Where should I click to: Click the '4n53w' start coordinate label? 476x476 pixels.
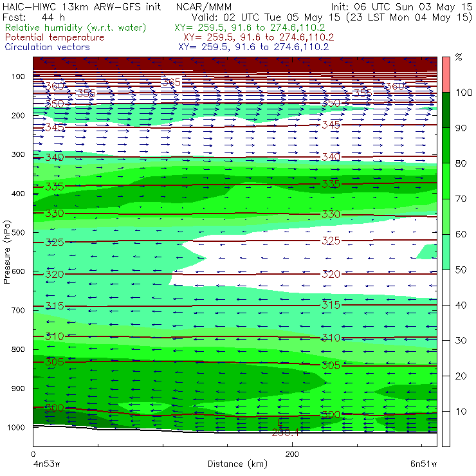(x=46, y=464)
